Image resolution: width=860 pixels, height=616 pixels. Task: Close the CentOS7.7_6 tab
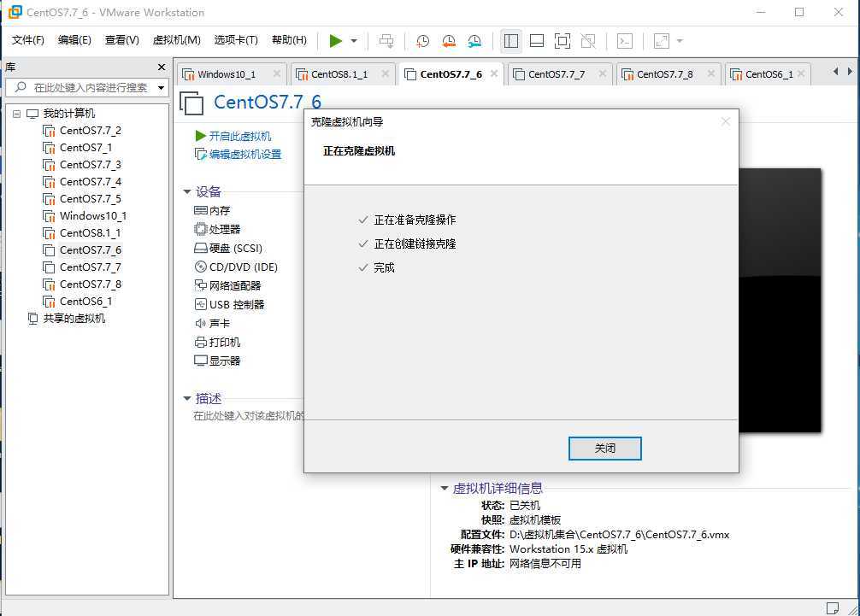[494, 73]
